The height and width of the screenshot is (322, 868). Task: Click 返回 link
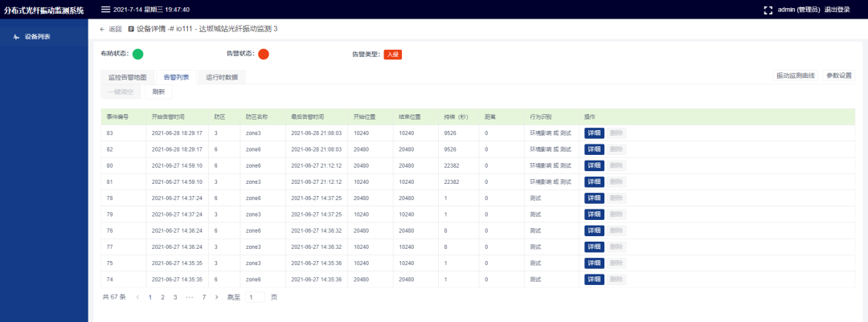coord(115,29)
